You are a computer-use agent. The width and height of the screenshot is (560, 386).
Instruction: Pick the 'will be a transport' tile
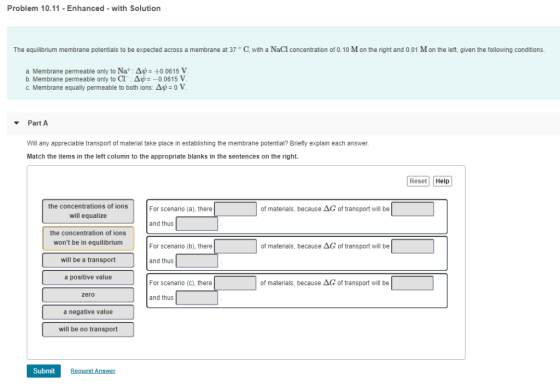click(88, 260)
